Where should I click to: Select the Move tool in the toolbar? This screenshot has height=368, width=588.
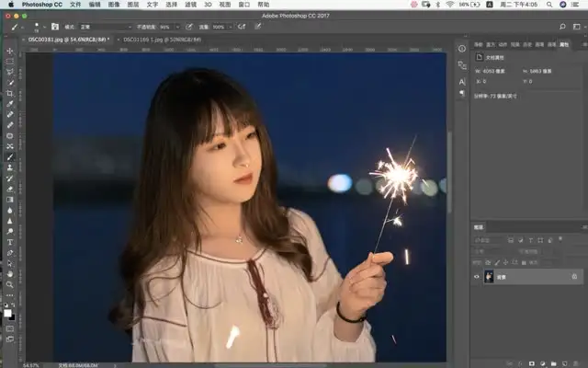click(10, 51)
